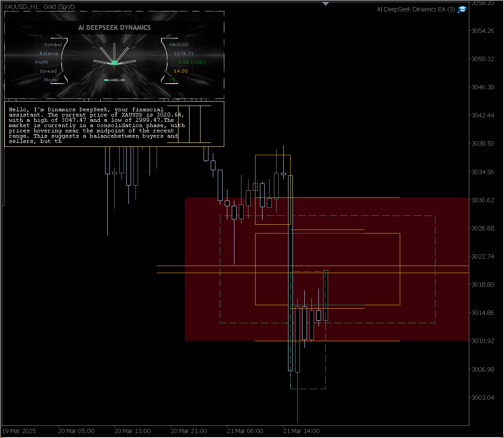Click the 20 Mar 21:00 time label
Viewport: 504px width, 438px height.
[189, 431]
